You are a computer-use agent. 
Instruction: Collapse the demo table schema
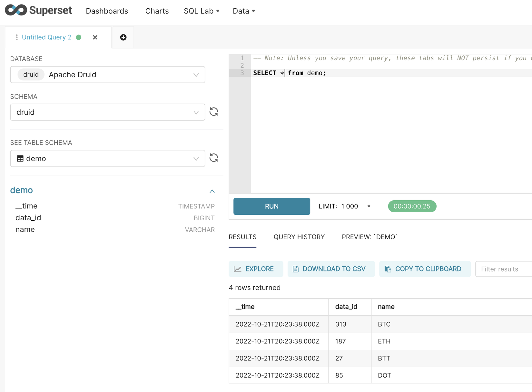[212, 191]
